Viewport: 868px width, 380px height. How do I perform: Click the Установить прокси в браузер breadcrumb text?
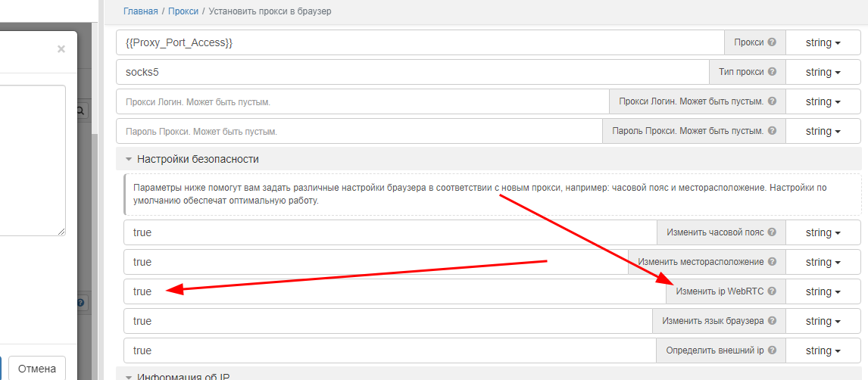click(x=270, y=11)
